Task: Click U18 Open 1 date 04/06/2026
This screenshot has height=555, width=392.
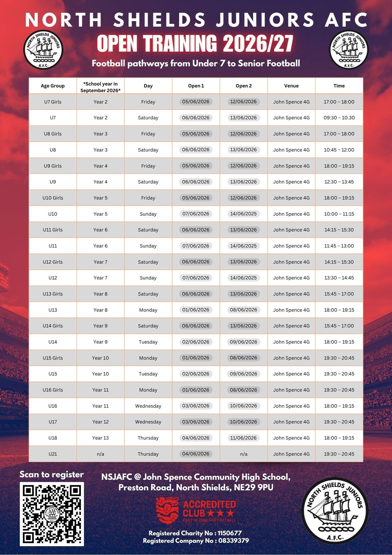Action: click(196, 438)
